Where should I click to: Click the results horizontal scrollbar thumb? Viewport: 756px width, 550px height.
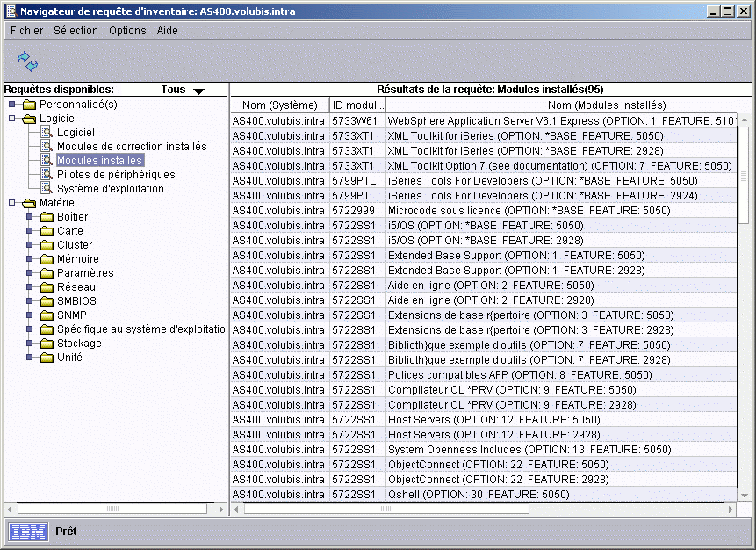click(386, 509)
